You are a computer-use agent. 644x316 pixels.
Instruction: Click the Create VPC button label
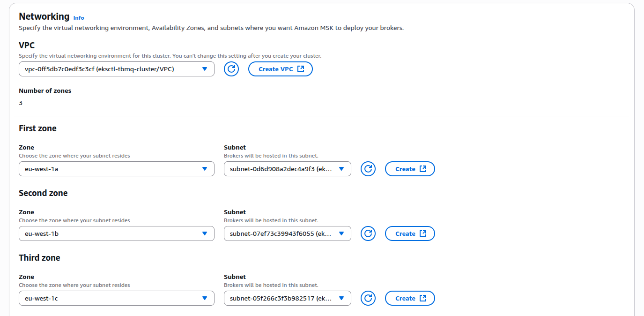(x=275, y=69)
